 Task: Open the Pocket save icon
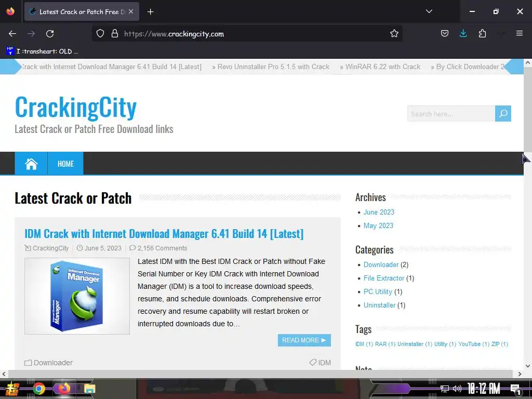pyautogui.click(x=445, y=34)
